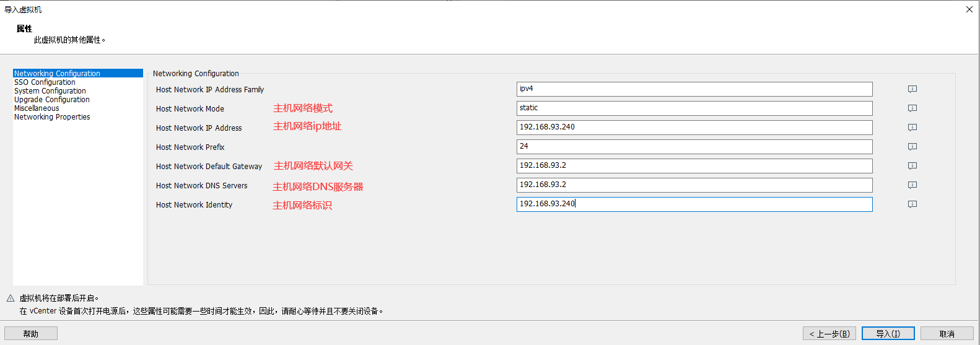980x345 pixels.
Task: Edit the Host Network Default Gateway field
Action: point(694,166)
